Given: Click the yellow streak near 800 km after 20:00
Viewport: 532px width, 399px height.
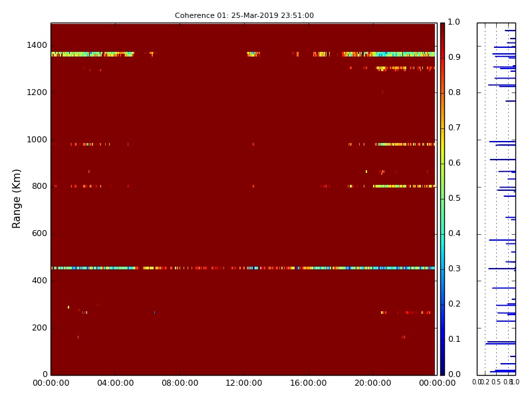Looking at the screenshot, I should click(404, 186).
